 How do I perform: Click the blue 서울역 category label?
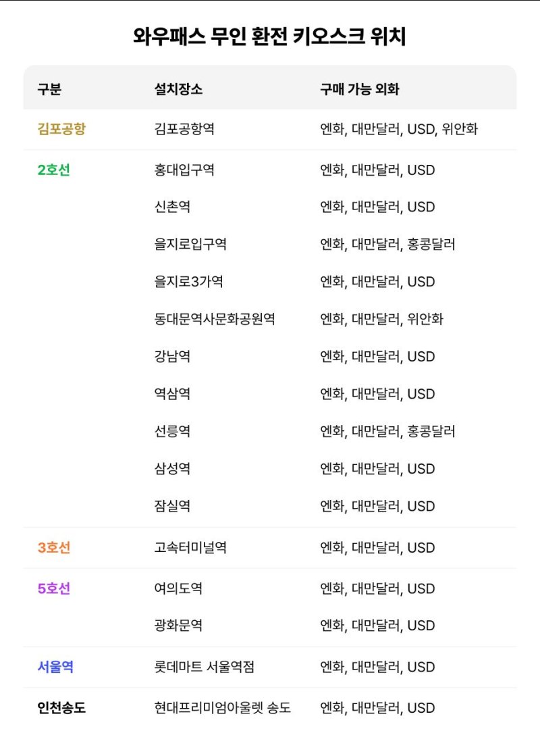click(55, 667)
